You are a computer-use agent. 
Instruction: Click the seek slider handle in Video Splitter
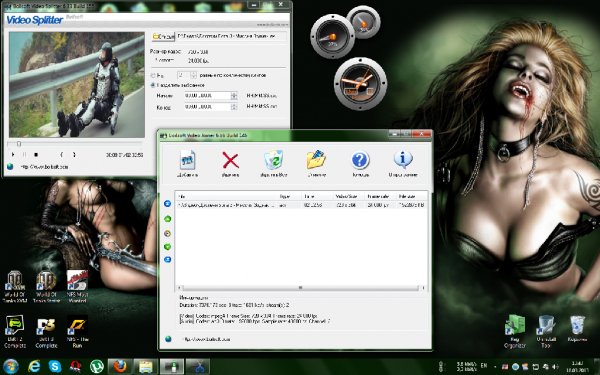(18, 143)
